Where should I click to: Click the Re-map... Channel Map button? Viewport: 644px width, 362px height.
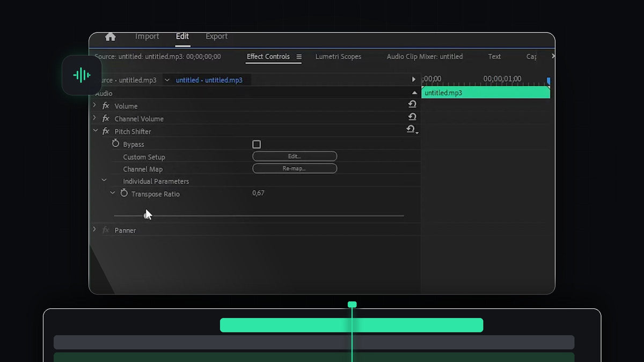tap(295, 168)
